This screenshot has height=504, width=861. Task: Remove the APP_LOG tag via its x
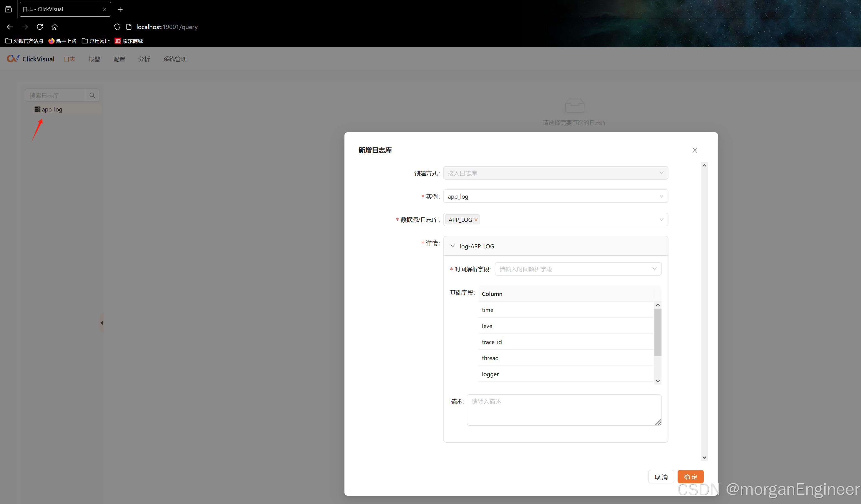476,220
